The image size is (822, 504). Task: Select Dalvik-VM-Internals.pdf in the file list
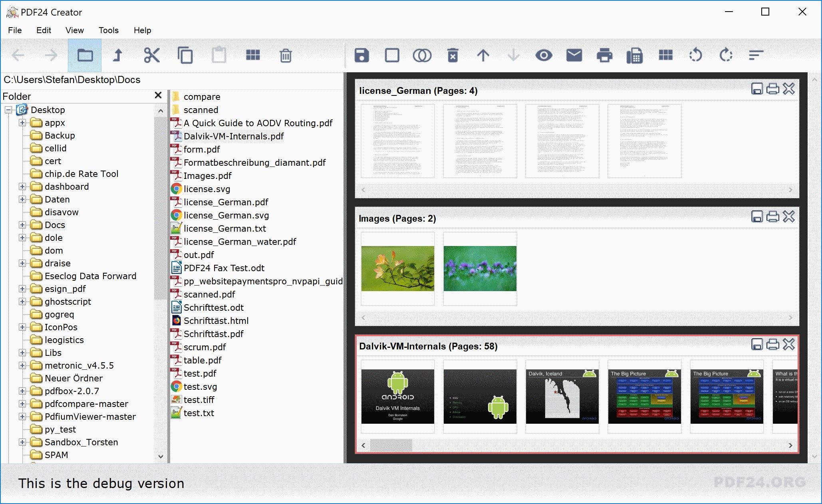click(x=234, y=136)
